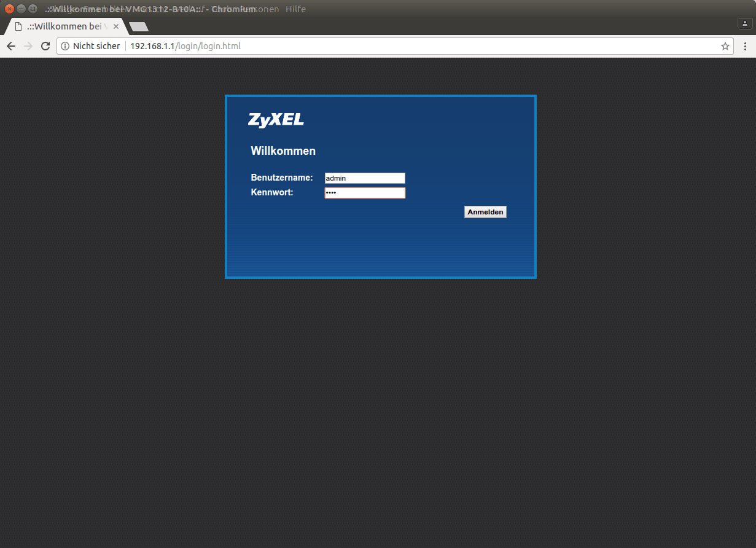Reload the login page
The width and height of the screenshot is (756, 548).
click(x=45, y=45)
